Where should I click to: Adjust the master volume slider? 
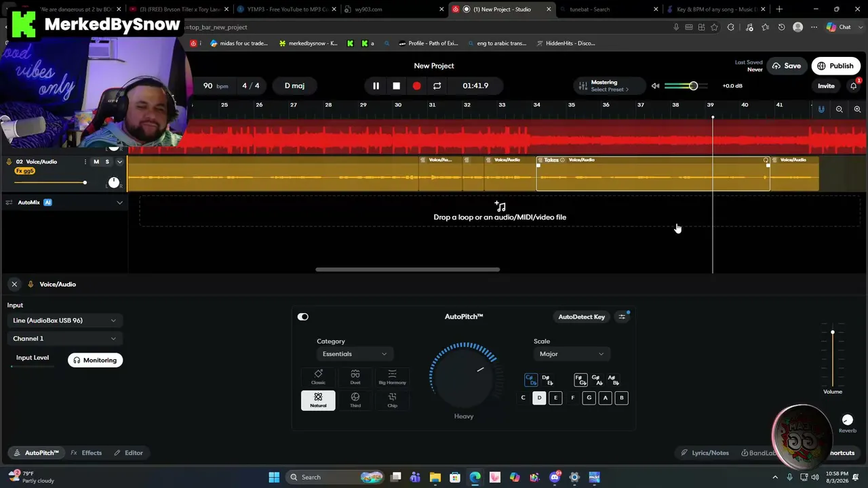(686, 86)
